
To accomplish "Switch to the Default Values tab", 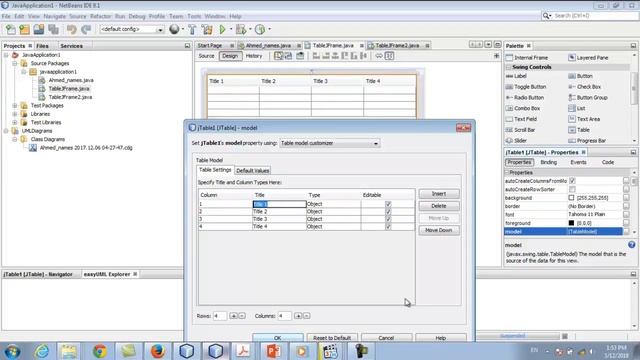I will coord(253,171).
